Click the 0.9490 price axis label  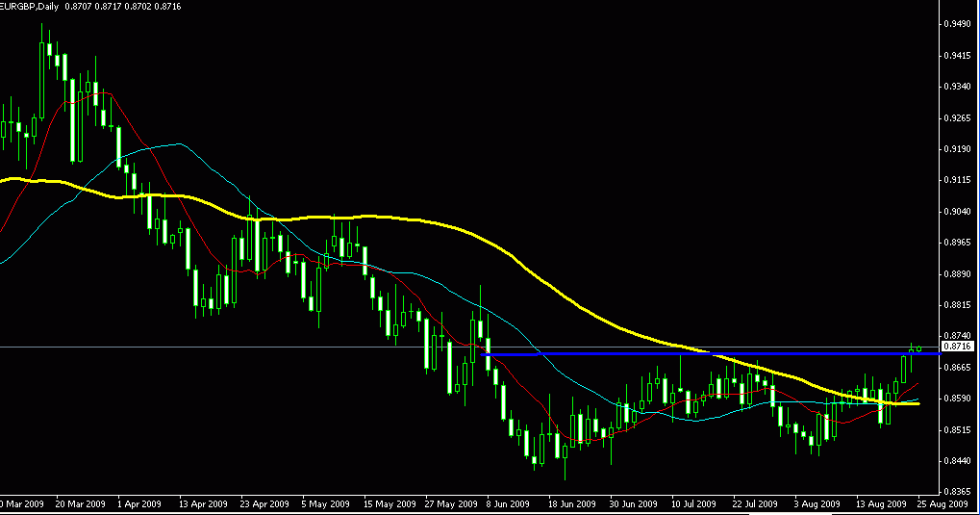(x=958, y=24)
